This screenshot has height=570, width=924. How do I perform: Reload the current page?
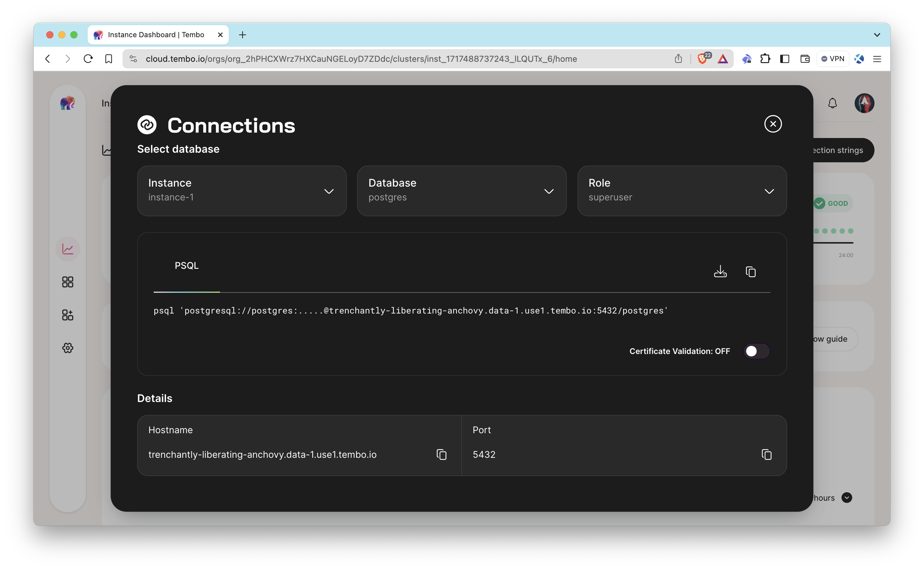click(88, 59)
